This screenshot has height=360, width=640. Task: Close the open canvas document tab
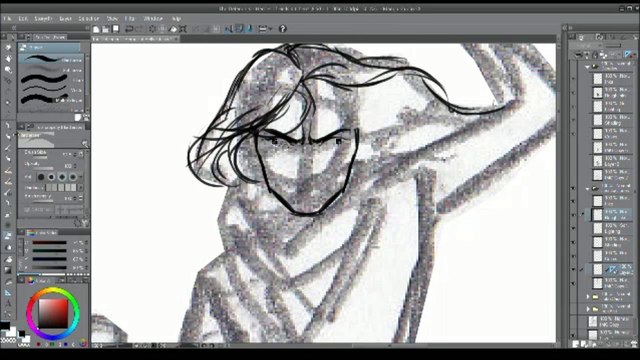pyautogui.click(x=176, y=39)
